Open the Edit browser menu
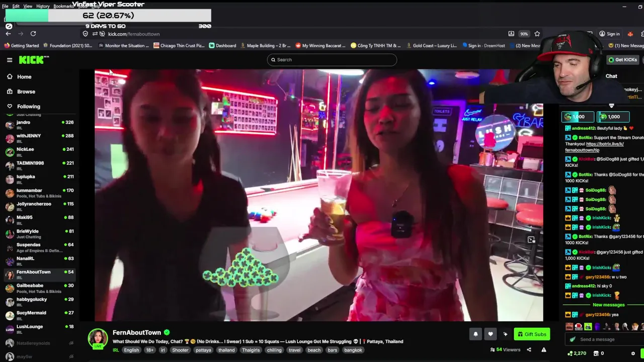Screen dimensions: 644x362 (16, 6)
